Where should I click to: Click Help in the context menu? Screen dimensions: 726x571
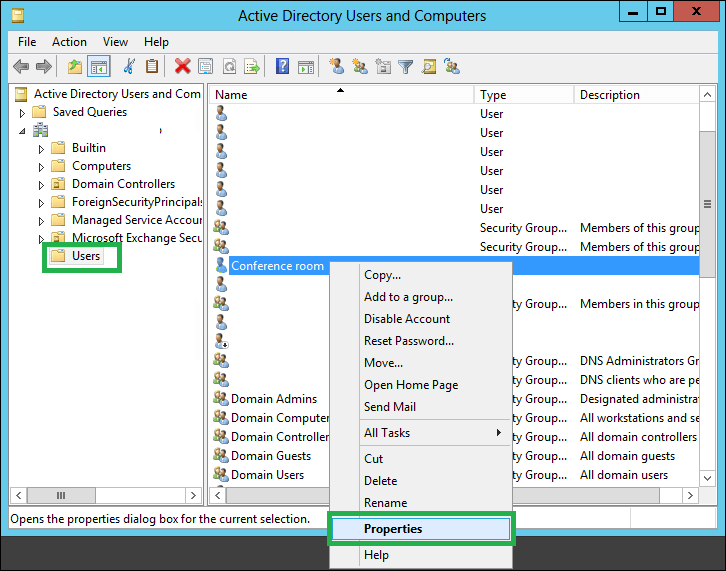click(420, 554)
